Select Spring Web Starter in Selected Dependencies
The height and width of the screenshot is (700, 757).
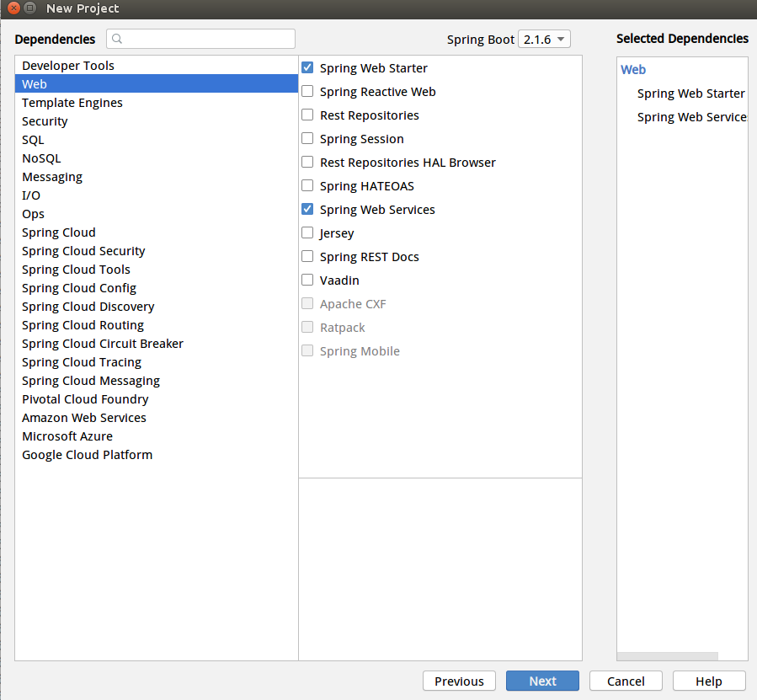[690, 94]
